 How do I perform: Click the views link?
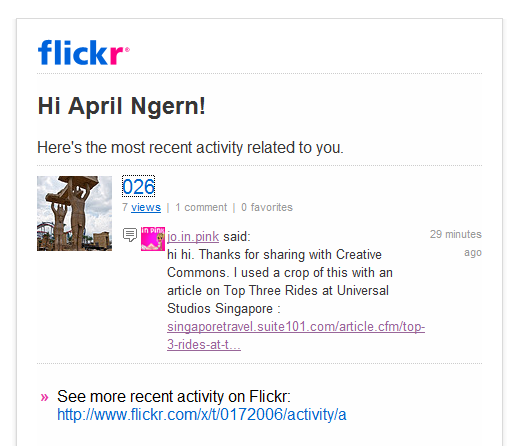pos(146,207)
